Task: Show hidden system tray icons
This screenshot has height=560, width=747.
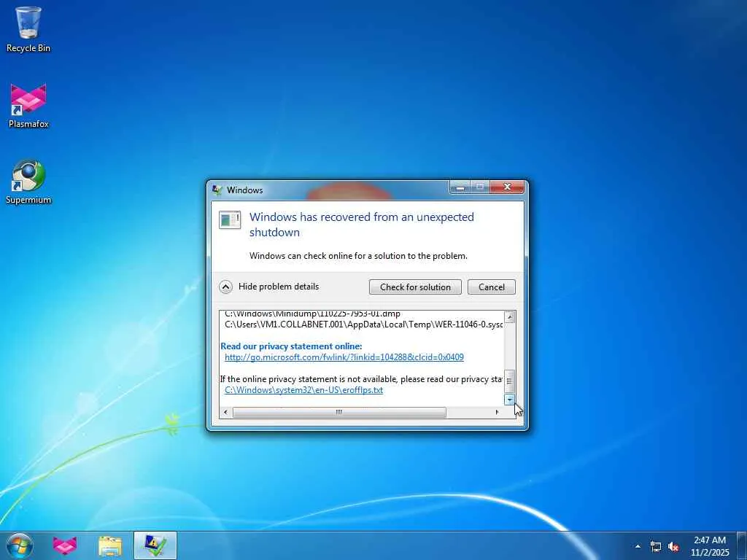Action: point(638,546)
